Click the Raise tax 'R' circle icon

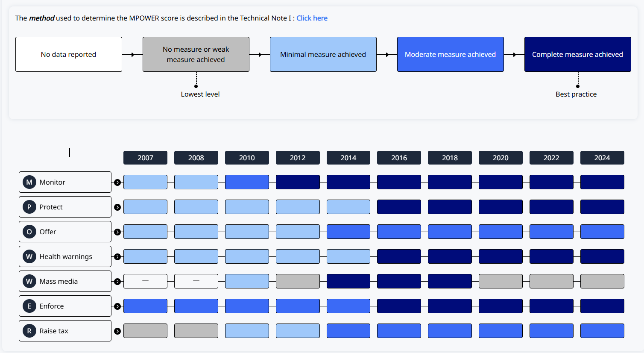pos(29,331)
